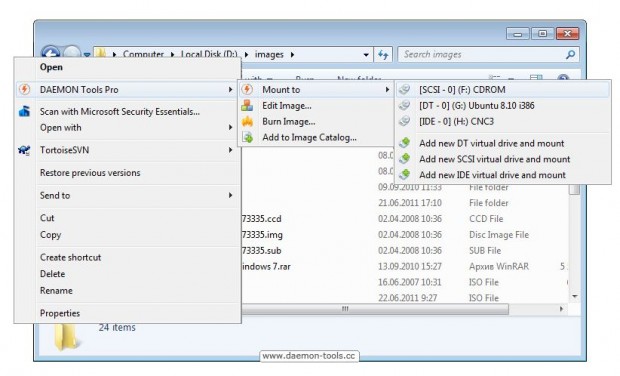The width and height of the screenshot is (620, 376).
Task: Click the Add new DT drive icon
Action: coord(405,143)
